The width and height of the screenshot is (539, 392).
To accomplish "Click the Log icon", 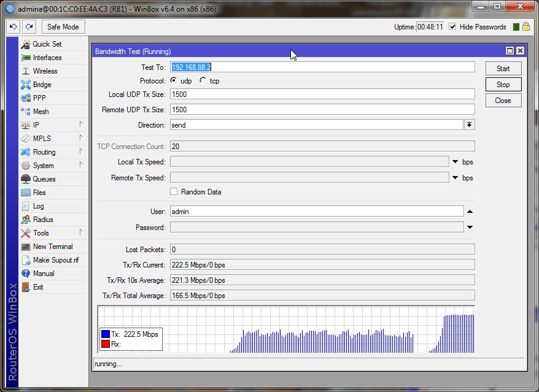I will coord(26,206).
